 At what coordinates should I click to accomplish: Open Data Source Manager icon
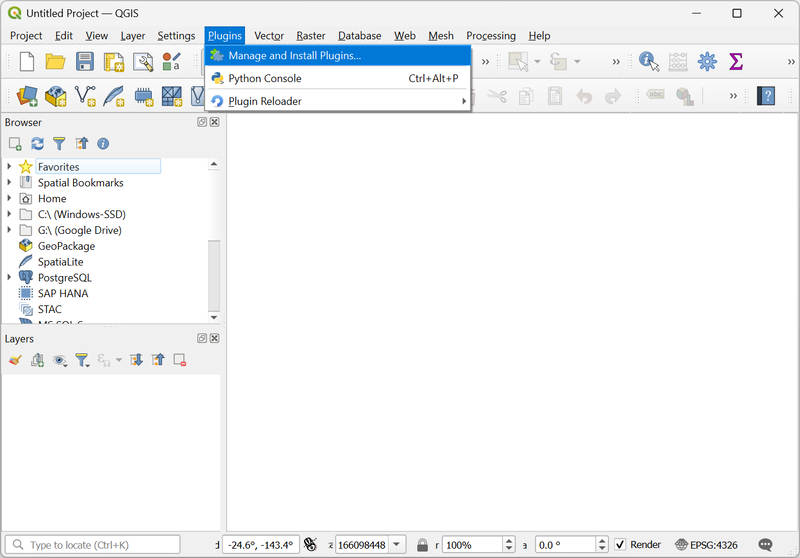tap(27, 95)
